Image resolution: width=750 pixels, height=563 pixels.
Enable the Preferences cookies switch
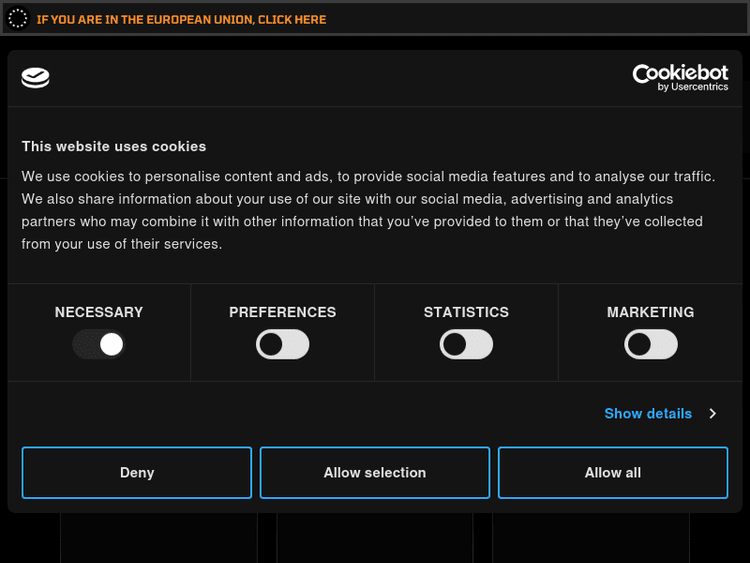tap(283, 345)
